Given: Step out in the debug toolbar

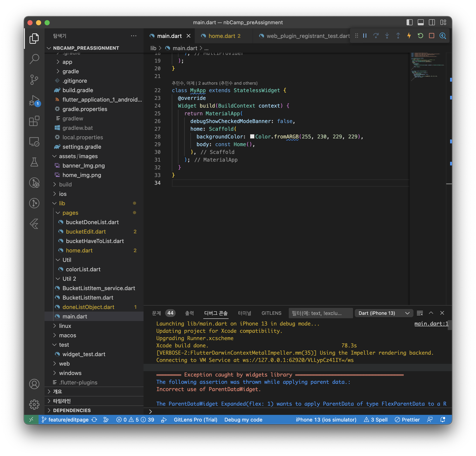Looking at the screenshot, I should [x=398, y=36].
